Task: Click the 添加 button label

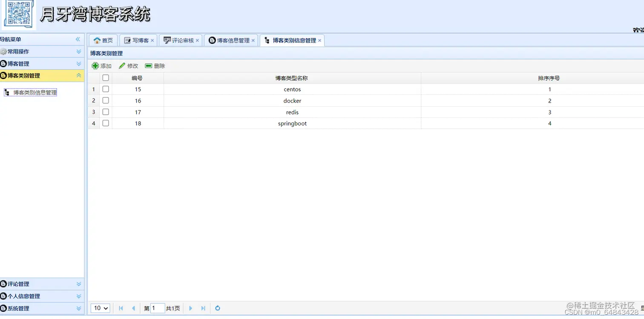Action: pyautogui.click(x=106, y=66)
